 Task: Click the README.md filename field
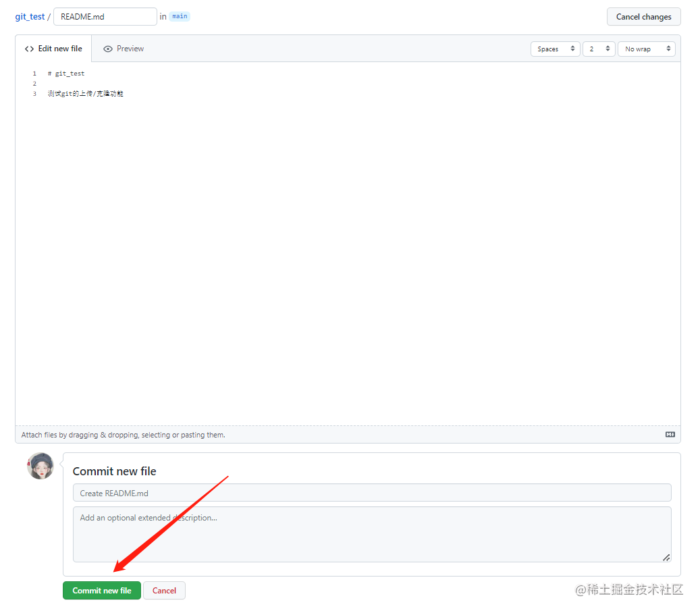tap(105, 17)
